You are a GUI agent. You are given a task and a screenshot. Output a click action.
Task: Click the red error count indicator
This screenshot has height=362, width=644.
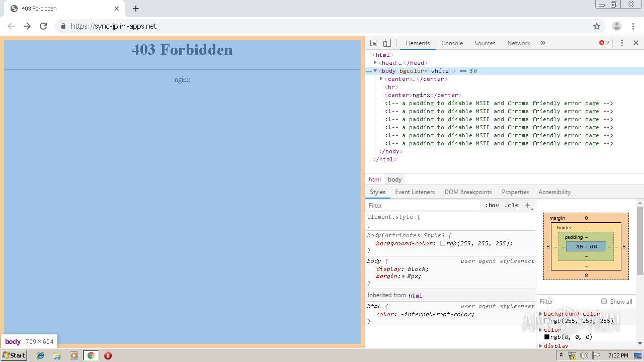[604, 43]
